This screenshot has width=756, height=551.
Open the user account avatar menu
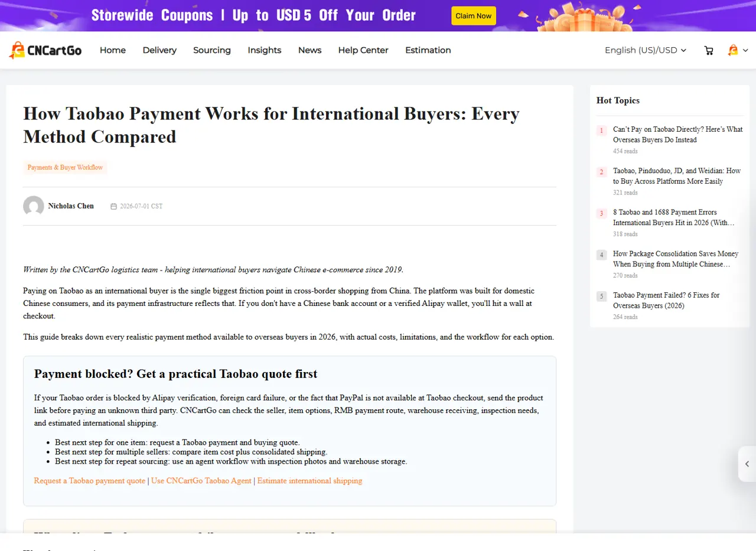[x=738, y=50]
